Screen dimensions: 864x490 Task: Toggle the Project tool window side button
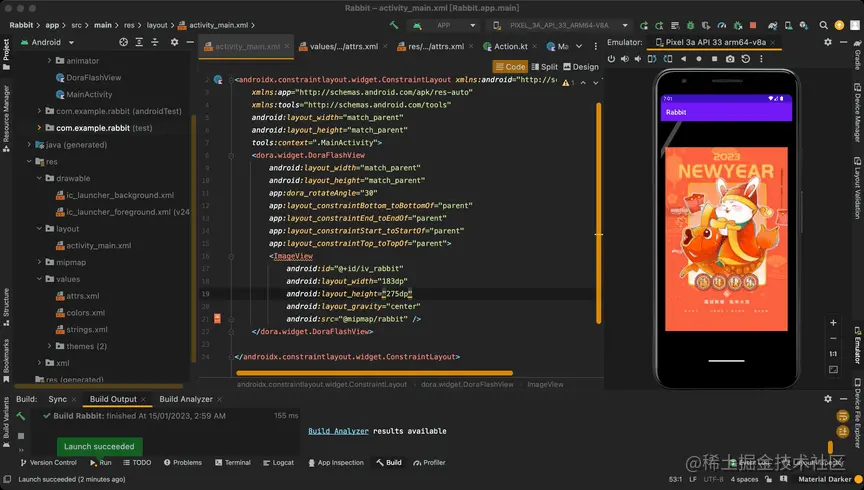pyautogui.click(x=6, y=50)
